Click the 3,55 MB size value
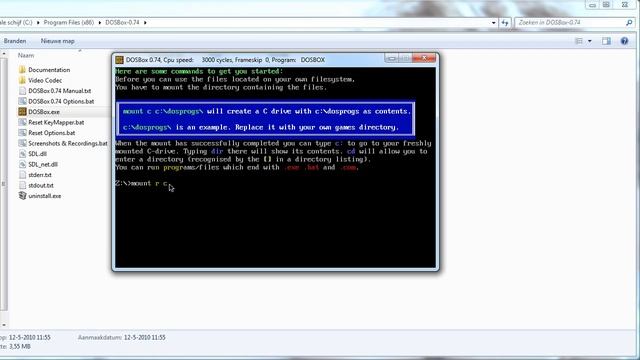The height and width of the screenshot is (360, 640). point(20,347)
